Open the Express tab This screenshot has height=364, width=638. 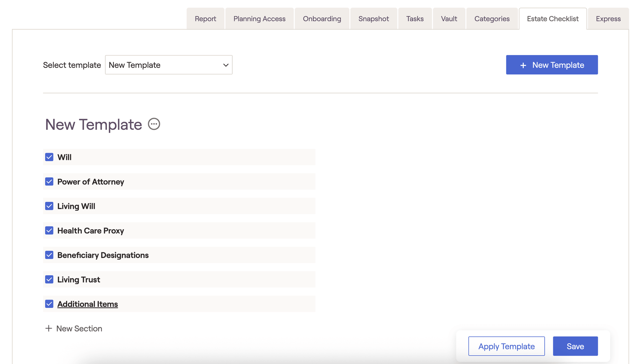[608, 19]
